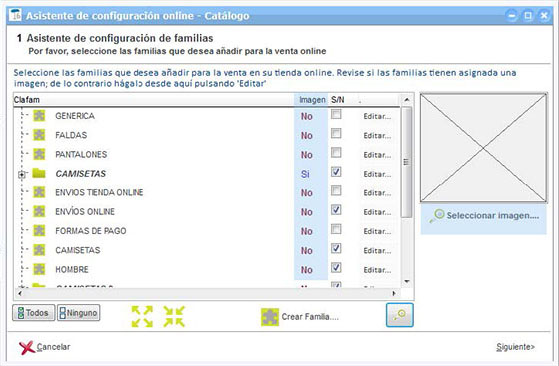Screen dimensions: 559x366
Task: Click the magnifier search button below the list
Action: coord(400,315)
